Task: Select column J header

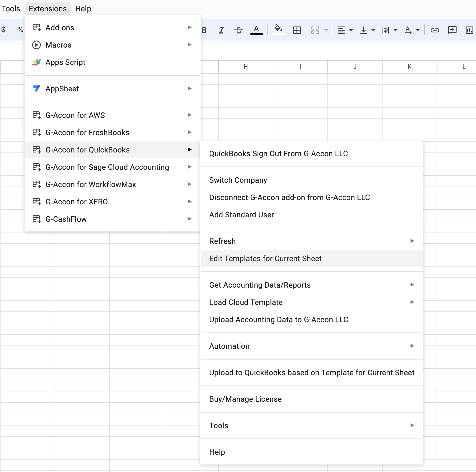Action: coord(355,67)
